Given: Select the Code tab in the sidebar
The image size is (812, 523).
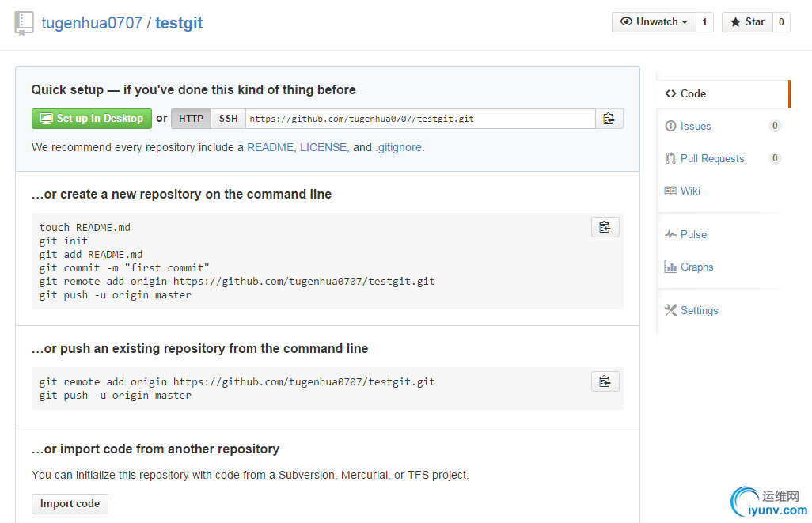Looking at the screenshot, I should (692, 93).
